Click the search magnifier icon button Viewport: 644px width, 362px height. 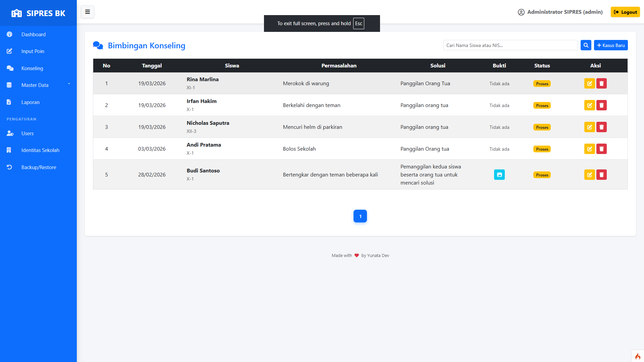point(586,45)
